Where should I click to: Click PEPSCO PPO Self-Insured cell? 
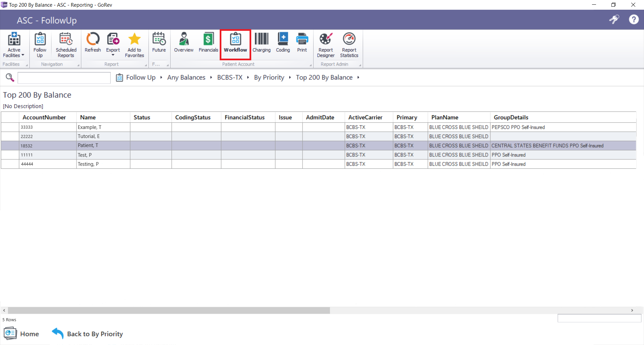pyautogui.click(x=563, y=127)
